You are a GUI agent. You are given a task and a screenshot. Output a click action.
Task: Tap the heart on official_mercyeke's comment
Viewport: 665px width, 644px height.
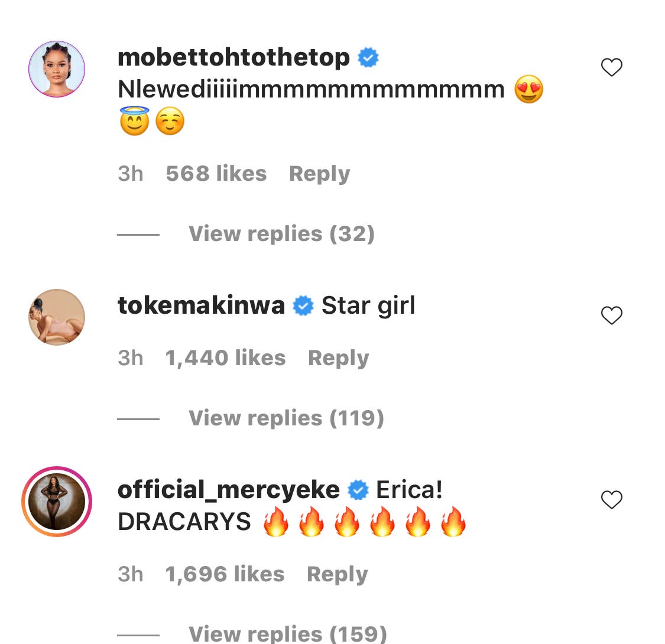coord(611,500)
